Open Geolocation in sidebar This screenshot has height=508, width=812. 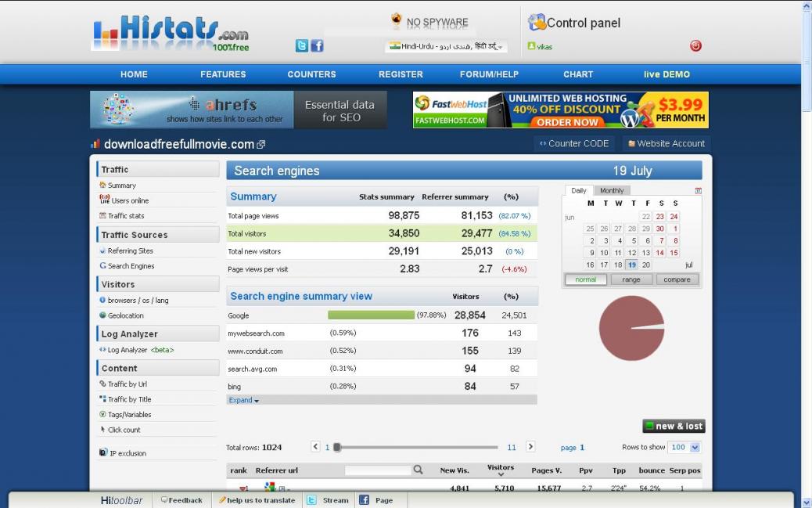[x=125, y=315]
